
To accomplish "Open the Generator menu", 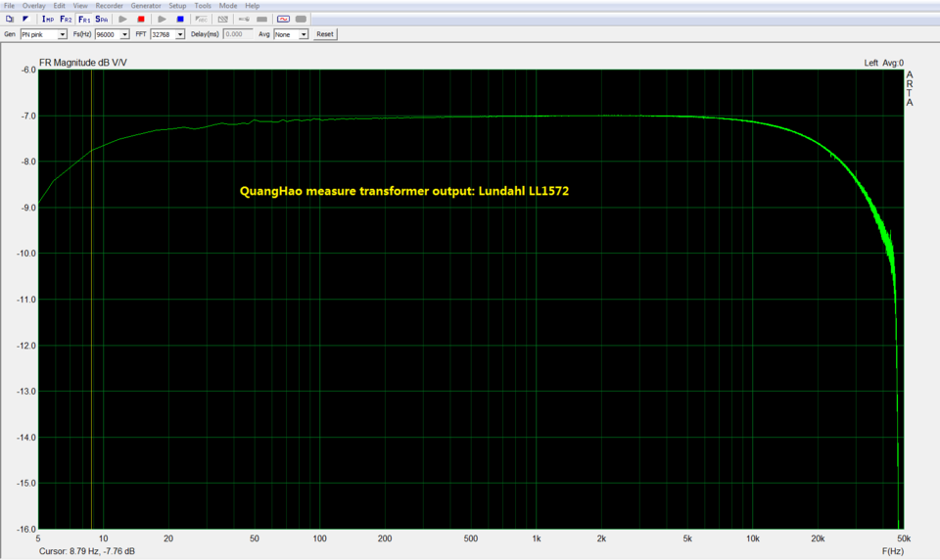I will 146,6.
